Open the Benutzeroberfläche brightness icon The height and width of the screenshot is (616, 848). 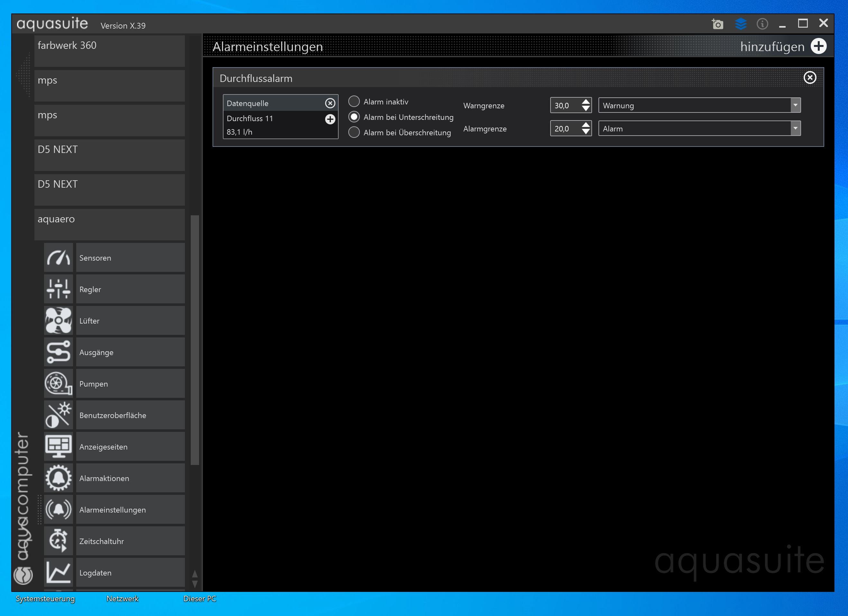(58, 415)
